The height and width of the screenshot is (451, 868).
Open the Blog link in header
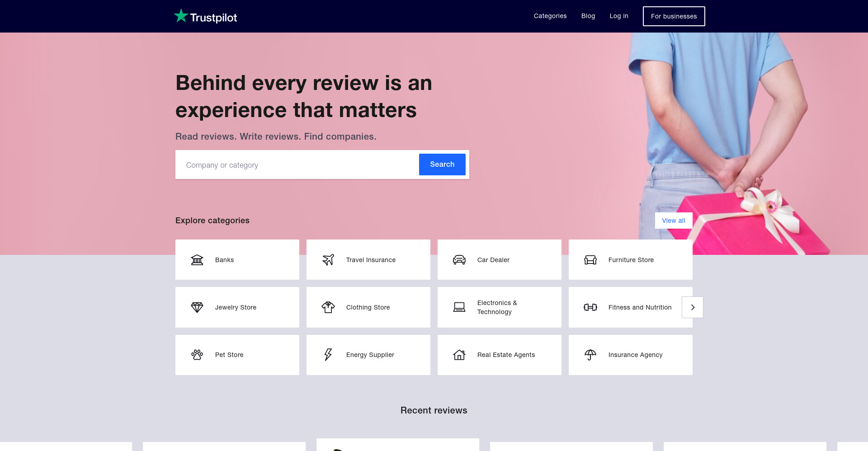click(588, 16)
